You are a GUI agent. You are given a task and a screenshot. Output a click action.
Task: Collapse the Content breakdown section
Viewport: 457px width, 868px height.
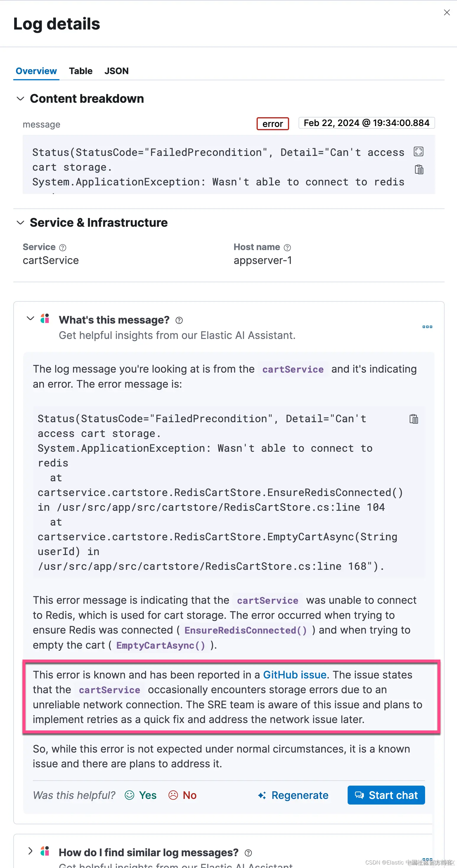point(21,99)
